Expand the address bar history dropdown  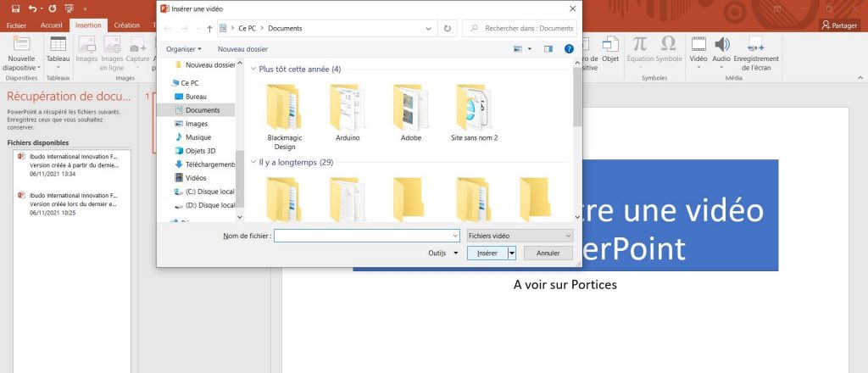429,28
